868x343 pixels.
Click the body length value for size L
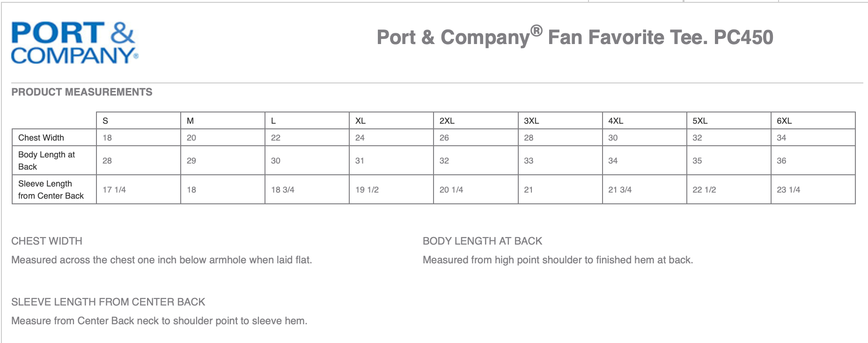[276, 161]
